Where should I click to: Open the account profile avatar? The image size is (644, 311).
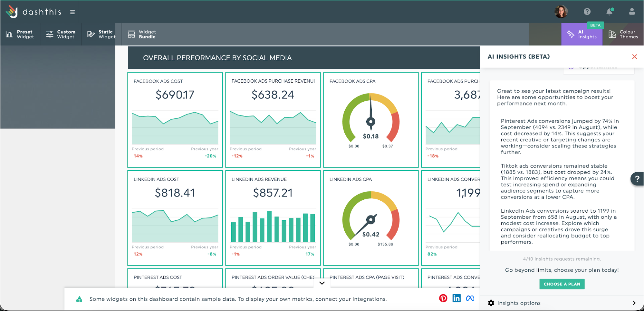[x=562, y=12]
